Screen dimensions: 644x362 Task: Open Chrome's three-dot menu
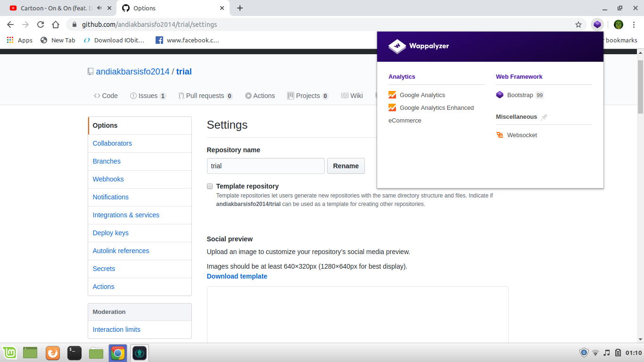coord(634,25)
